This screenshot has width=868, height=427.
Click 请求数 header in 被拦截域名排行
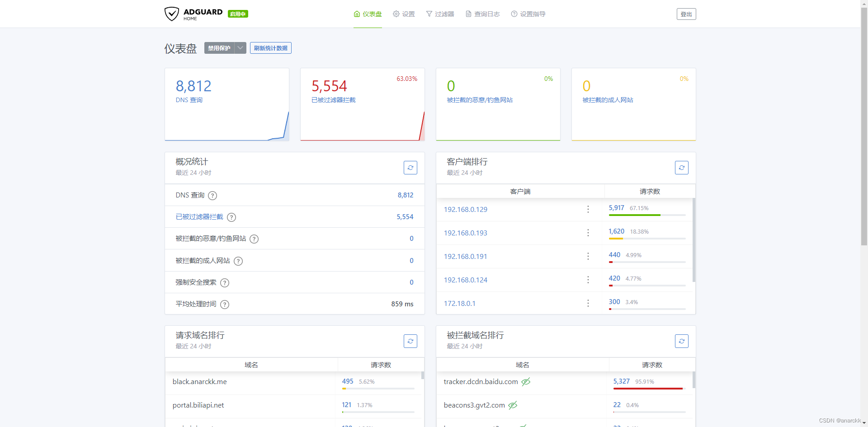point(652,365)
